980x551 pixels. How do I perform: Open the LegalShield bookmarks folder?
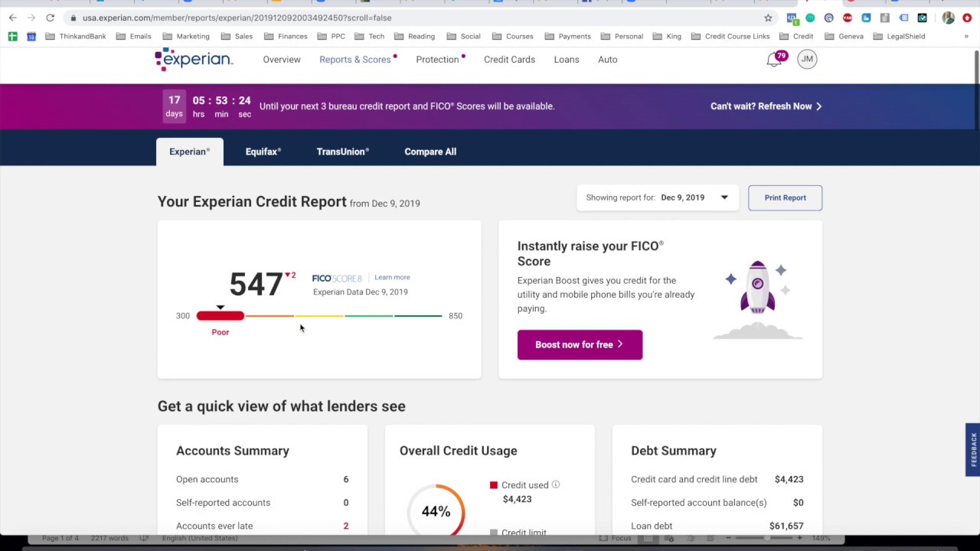click(899, 36)
